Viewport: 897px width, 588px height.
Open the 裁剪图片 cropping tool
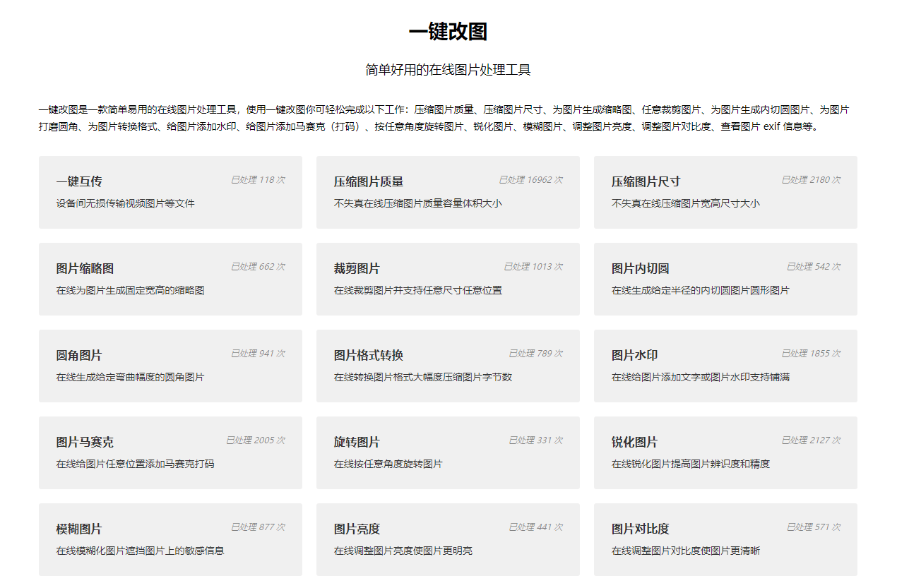pyautogui.click(x=447, y=279)
